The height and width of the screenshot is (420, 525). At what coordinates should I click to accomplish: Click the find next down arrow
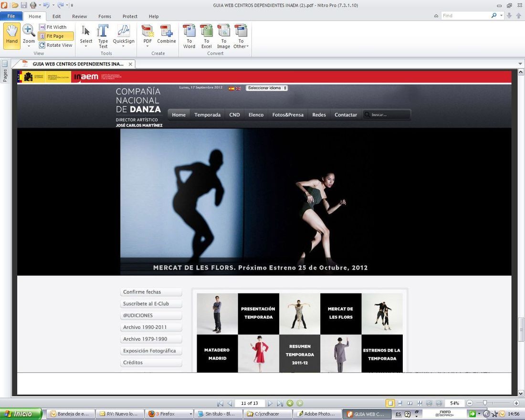tap(509, 16)
